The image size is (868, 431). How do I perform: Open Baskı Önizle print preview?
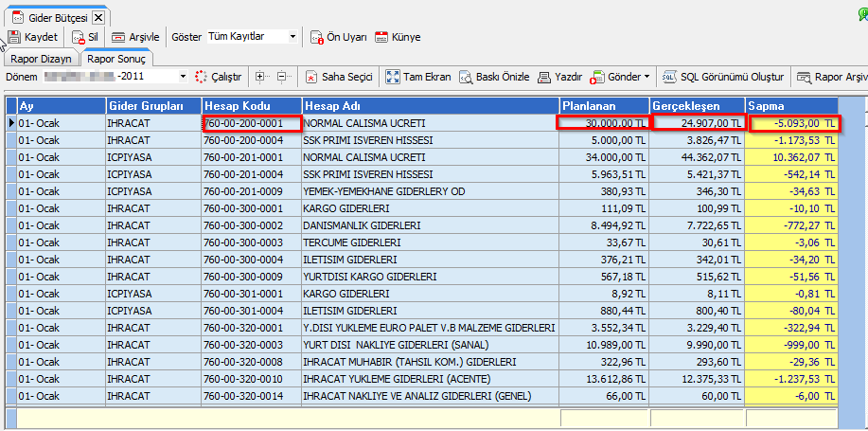(x=494, y=77)
